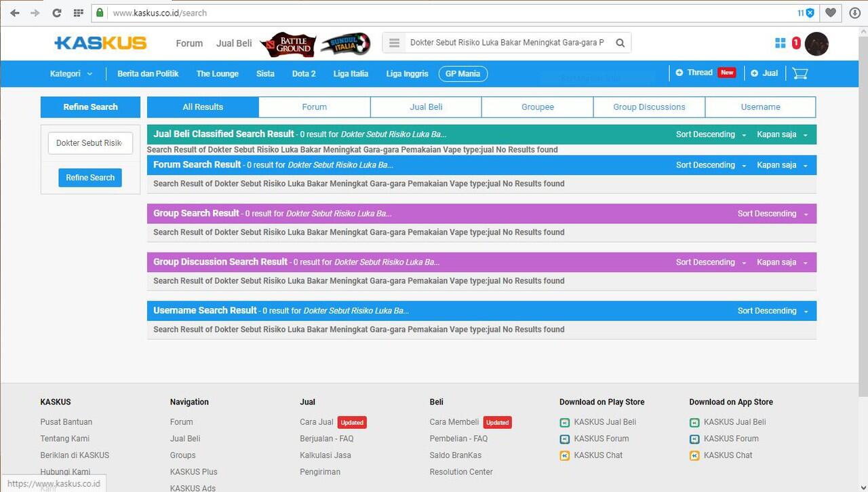
Task: Open the KASKUS logo home link
Action: [x=100, y=43]
